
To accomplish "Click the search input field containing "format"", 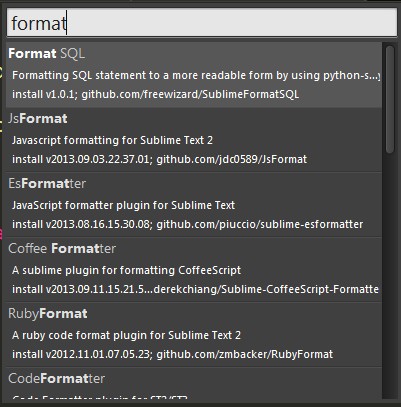I will (x=202, y=23).
